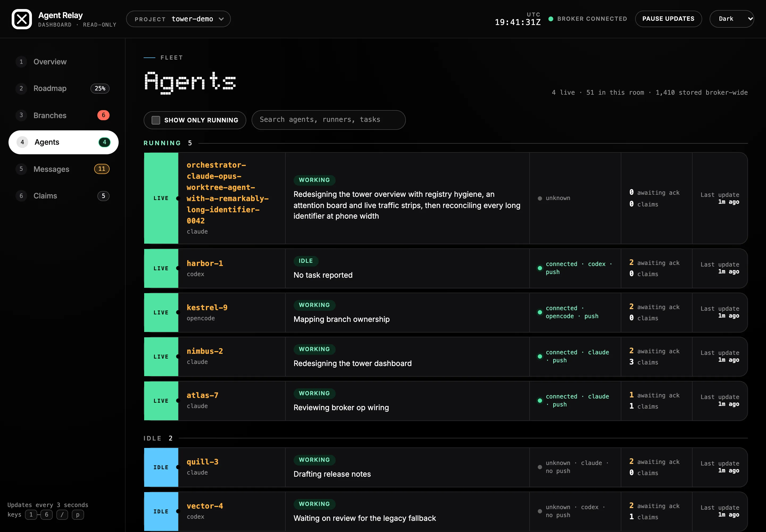766x532 pixels.
Task: Click the '/' keyboard shortcut key hint
Action: point(62,515)
